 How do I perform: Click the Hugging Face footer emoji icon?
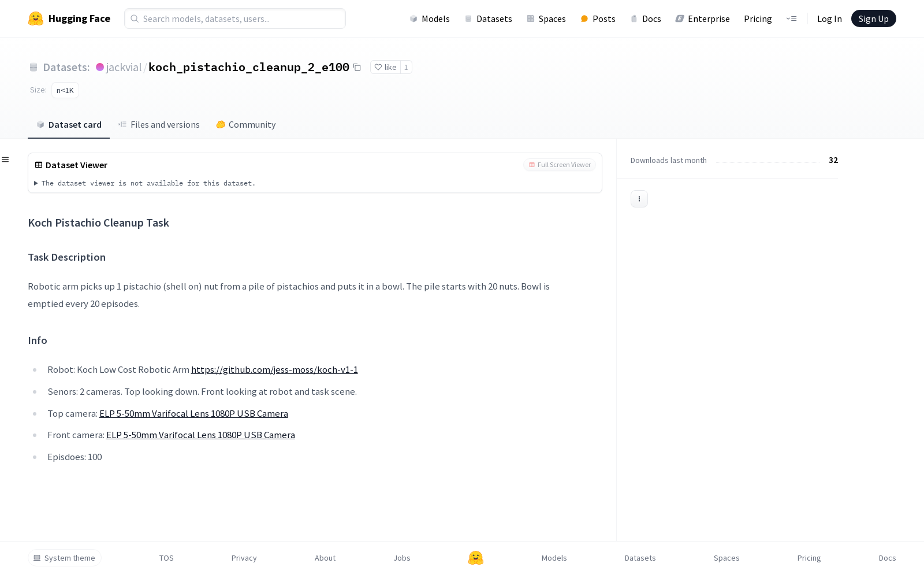pos(476,558)
